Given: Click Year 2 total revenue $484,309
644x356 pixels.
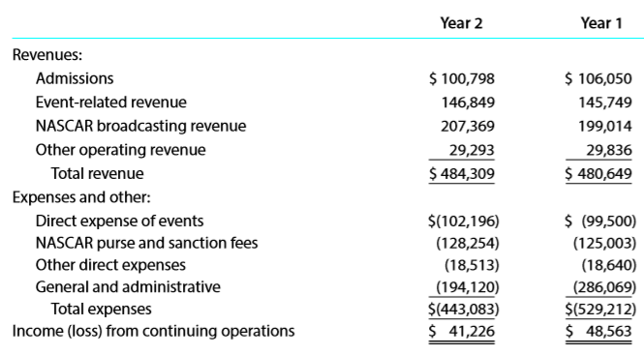Looking at the screenshot, I should 462,173.
